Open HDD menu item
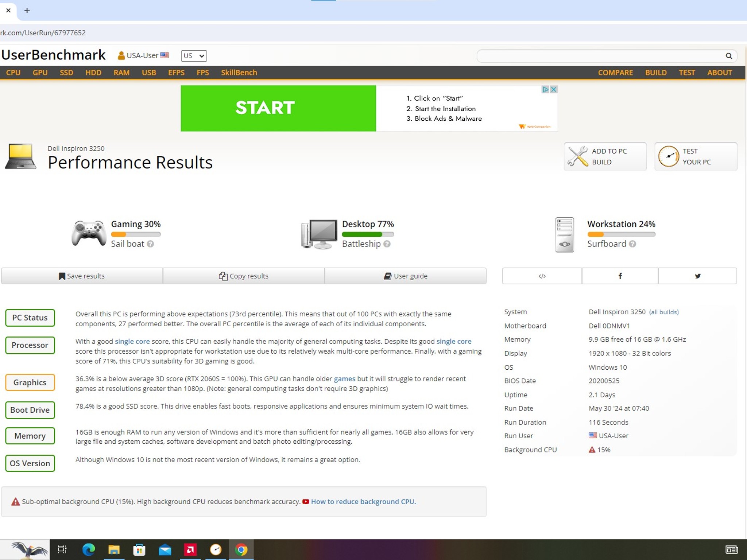 tap(93, 73)
